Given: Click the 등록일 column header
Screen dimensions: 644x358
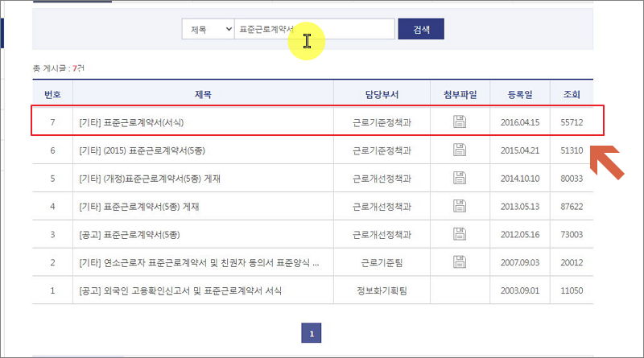Looking at the screenshot, I should [520, 94].
